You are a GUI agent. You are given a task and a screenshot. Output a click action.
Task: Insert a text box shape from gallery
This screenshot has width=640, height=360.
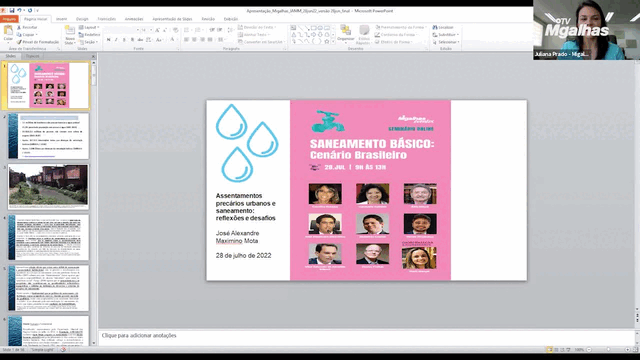pyautogui.click(x=293, y=28)
